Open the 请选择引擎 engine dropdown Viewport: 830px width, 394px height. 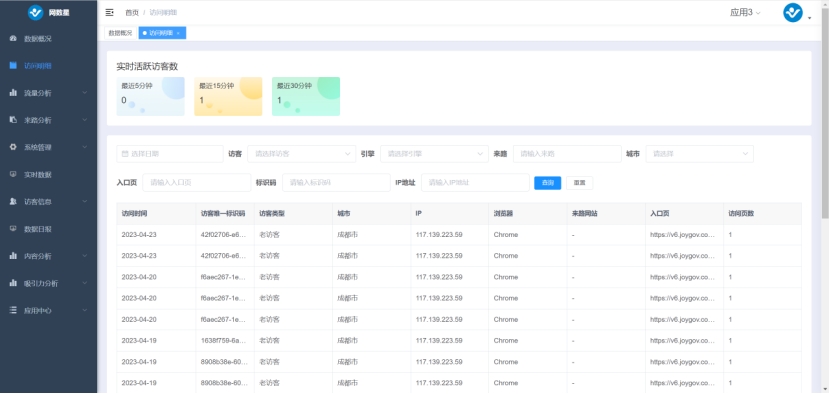point(434,154)
